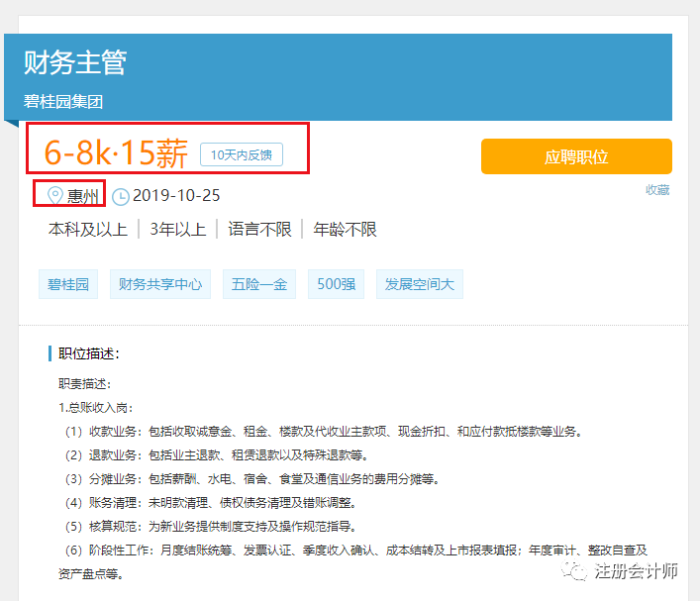This screenshot has width=700, height=601.
Task: Open the 碧桂园集团 company name
Action: point(63,101)
